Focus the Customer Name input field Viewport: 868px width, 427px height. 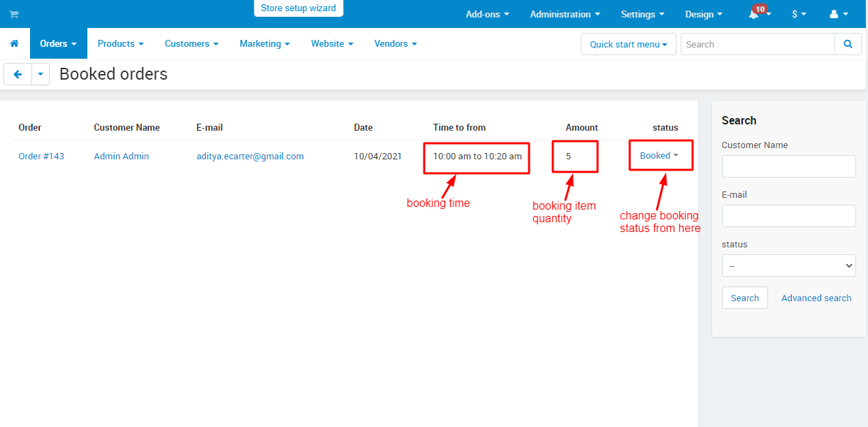tap(788, 166)
